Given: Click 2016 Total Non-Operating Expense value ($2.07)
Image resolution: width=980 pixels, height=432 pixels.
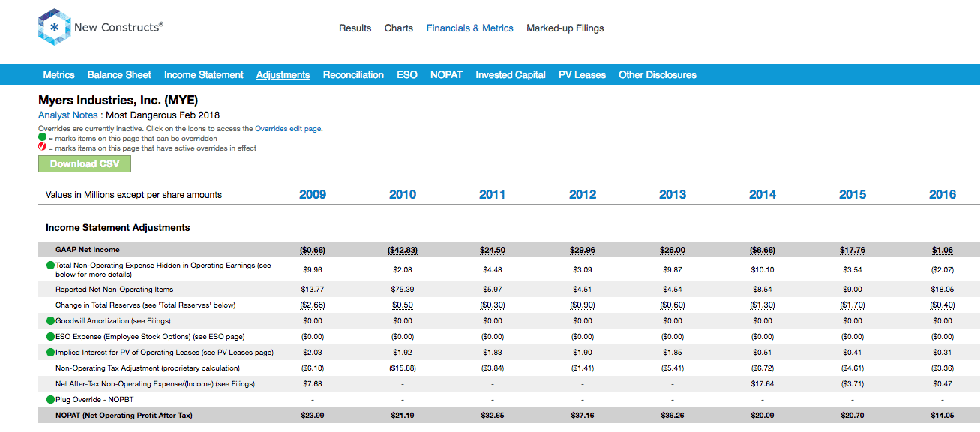Looking at the screenshot, I should 943,269.
